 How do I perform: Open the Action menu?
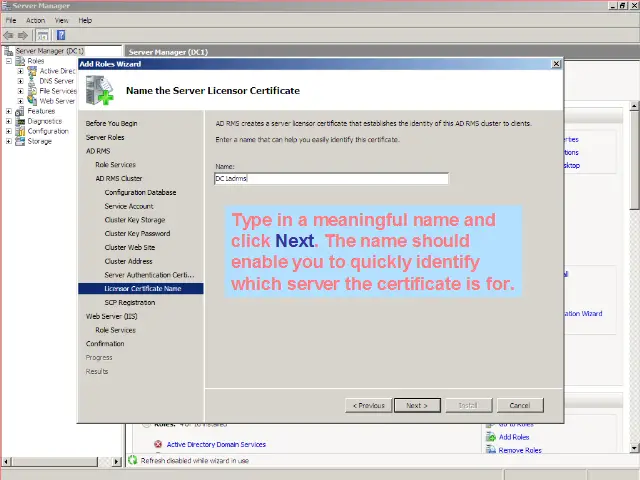click(x=36, y=20)
